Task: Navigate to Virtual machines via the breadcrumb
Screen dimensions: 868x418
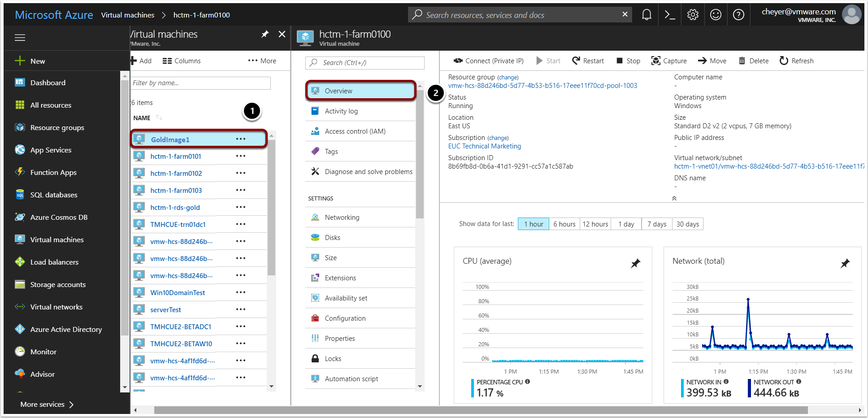Action: (128, 15)
